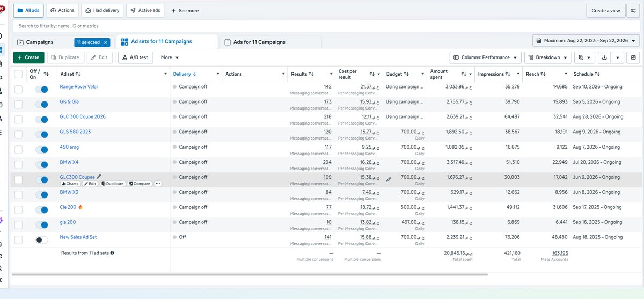This screenshot has width=644, height=299.
Task: Sort by Impressions arrows
Action: (x=508, y=74)
